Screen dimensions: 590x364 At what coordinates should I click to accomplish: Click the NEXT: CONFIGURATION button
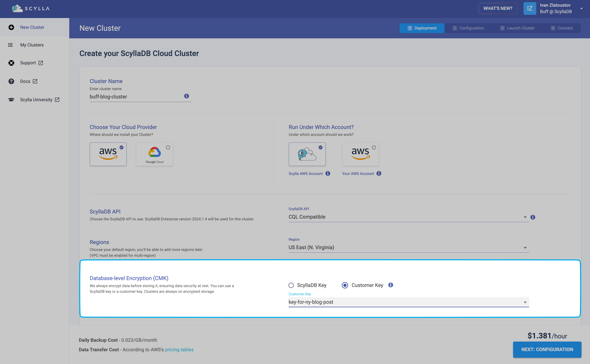click(x=547, y=349)
